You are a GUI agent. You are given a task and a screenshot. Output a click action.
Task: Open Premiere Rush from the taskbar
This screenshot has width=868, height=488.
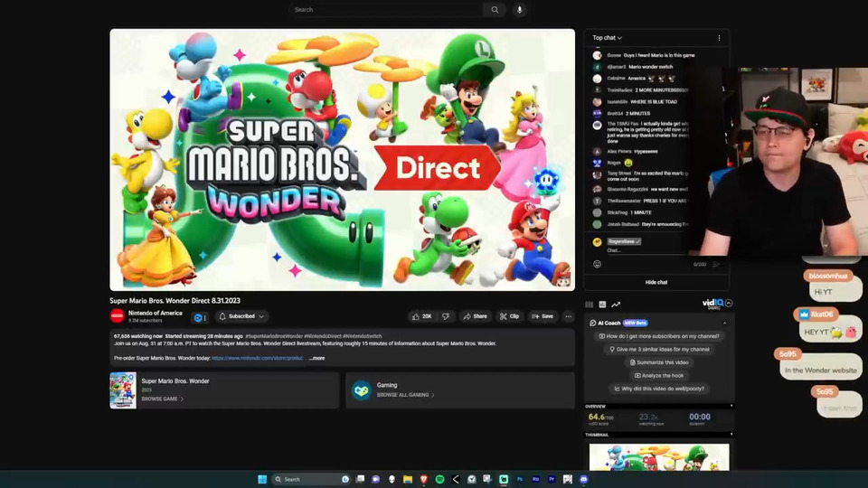tap(535, 479)
